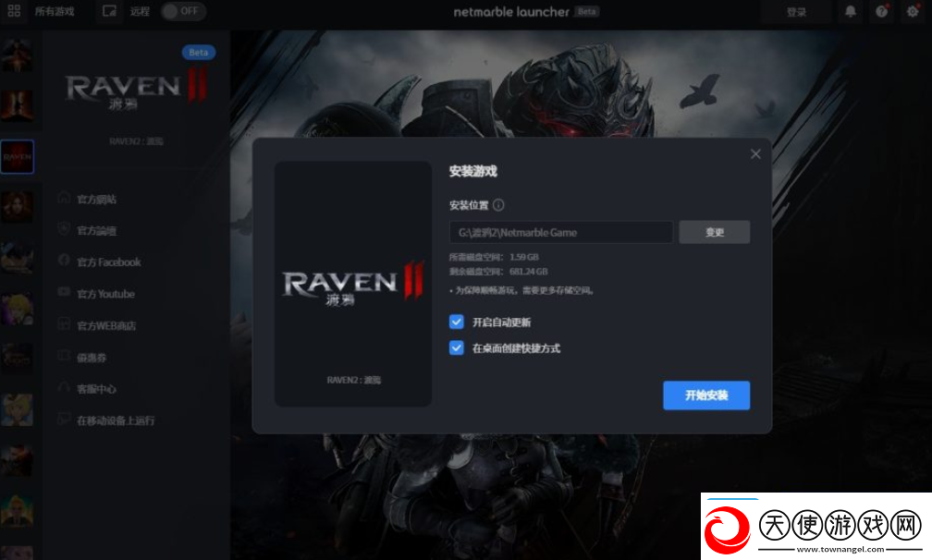Click the 变更 change location button

(715, 232)
